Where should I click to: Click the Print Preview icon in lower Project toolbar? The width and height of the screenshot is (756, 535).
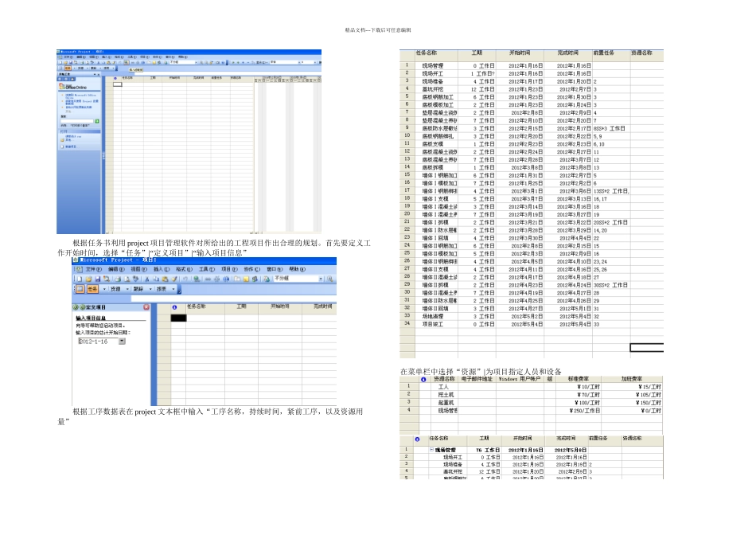[127, 279]
